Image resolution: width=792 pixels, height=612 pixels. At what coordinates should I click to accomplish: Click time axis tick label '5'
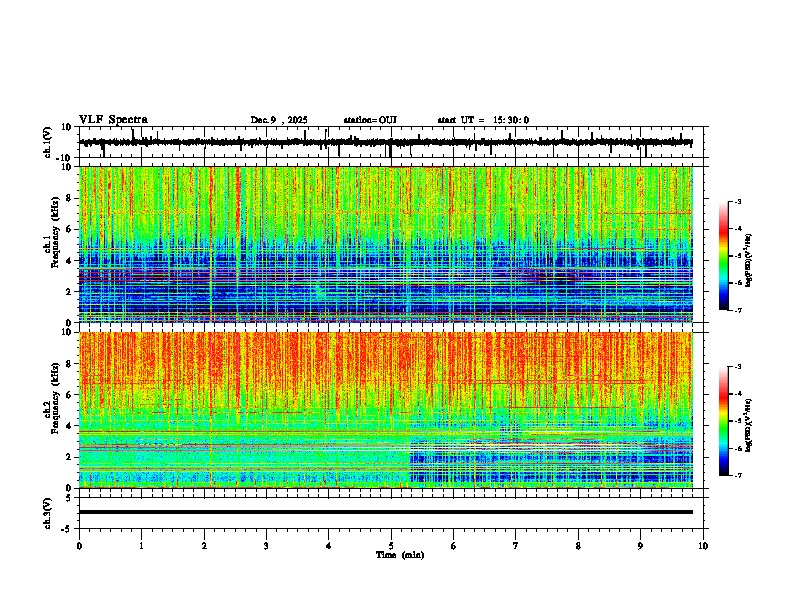point(391,546)
